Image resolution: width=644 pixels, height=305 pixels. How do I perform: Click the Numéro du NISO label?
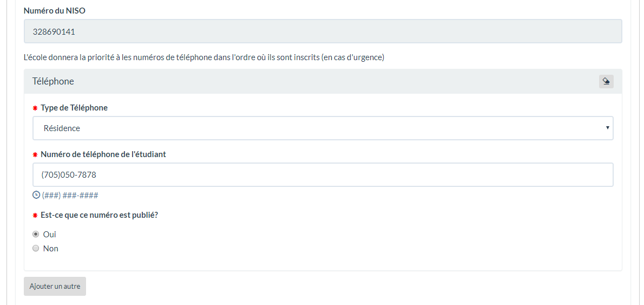pyautogui.click(x=55, y=11)
